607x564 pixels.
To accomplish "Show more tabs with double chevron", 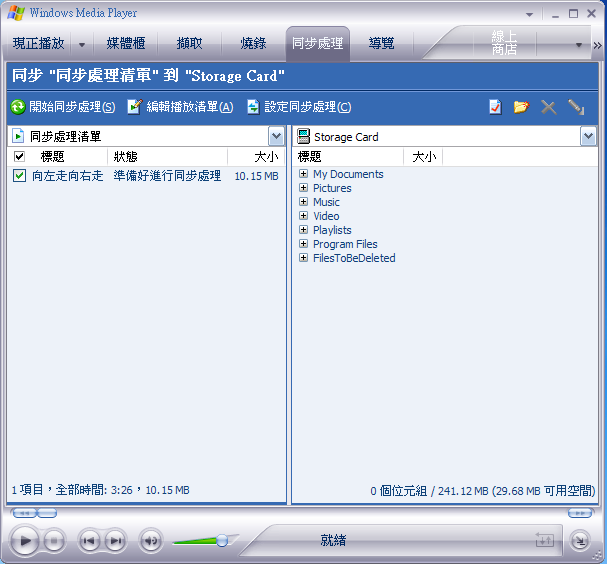I will [598, 46].
